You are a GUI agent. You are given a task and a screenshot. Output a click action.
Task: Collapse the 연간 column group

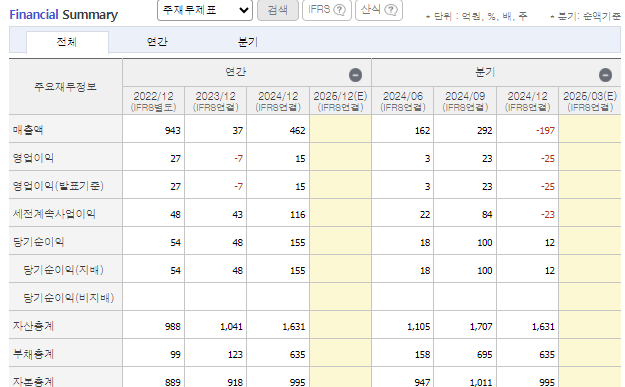(x=355, y=75)
